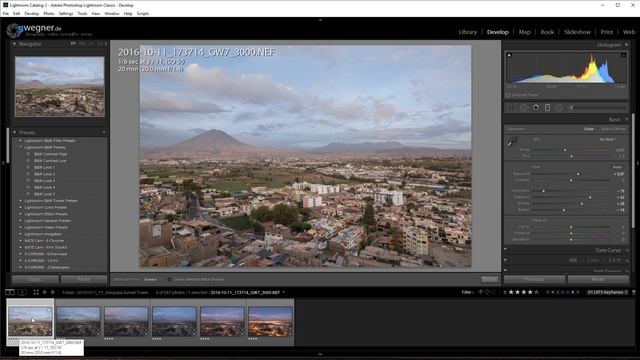640x360 pixels.
Task: Expand Lightroom B&W Filter Presets folder
Action: click(x=21, y=140)
